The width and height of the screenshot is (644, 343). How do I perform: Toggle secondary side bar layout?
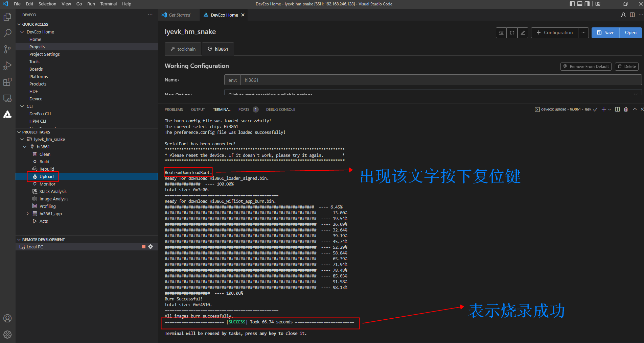(x=587, y=4)
